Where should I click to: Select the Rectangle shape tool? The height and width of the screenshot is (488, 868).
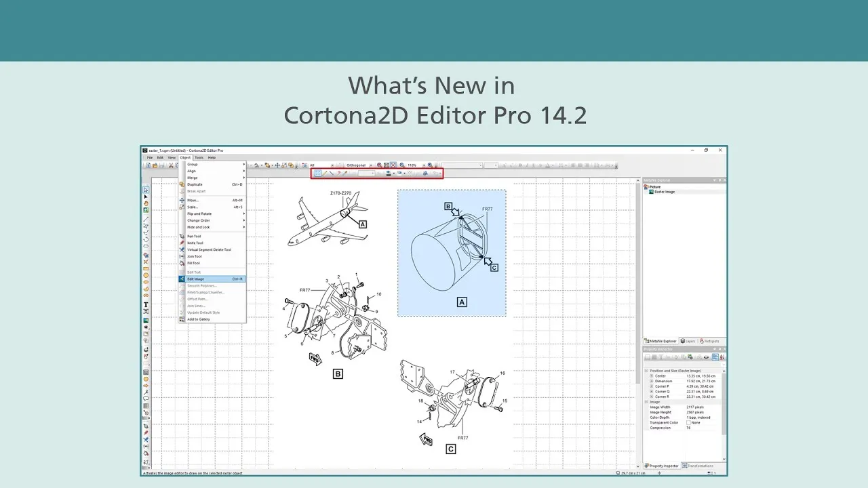click(146, 268)
